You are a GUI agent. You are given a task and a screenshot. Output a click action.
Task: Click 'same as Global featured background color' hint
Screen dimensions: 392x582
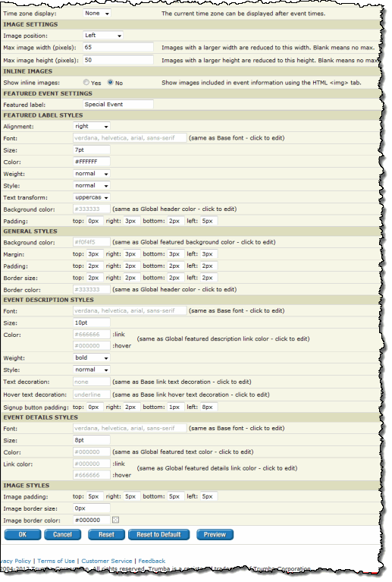pos(194,242)
